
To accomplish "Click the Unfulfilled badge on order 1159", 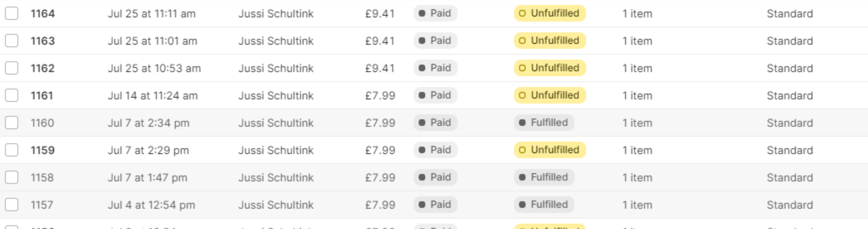I will pos(550,150).
